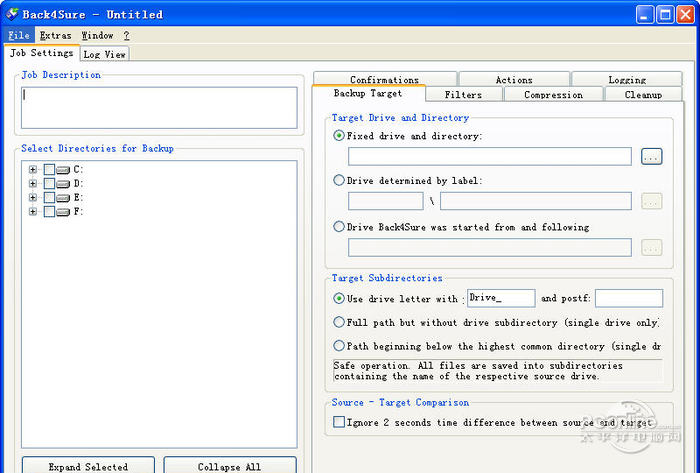Click the C: drive icon
The height and width of the screenshot is (473, 700).
64,170
